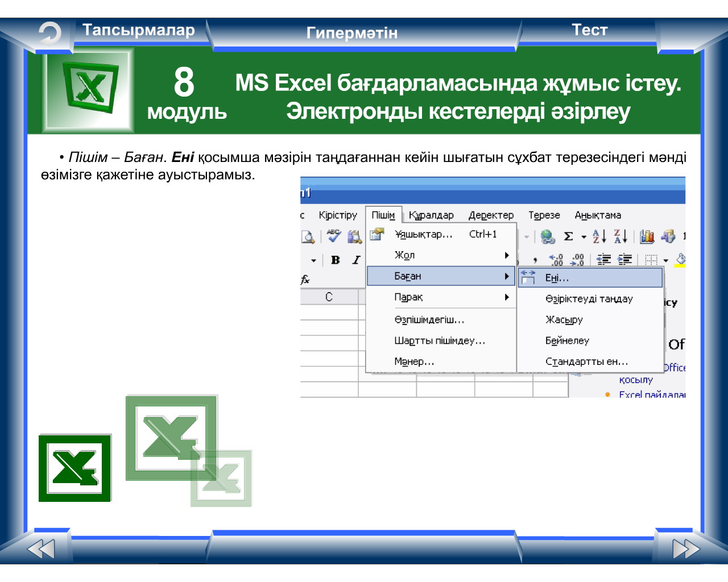Click the fx insert function icon

pos(305,280)
